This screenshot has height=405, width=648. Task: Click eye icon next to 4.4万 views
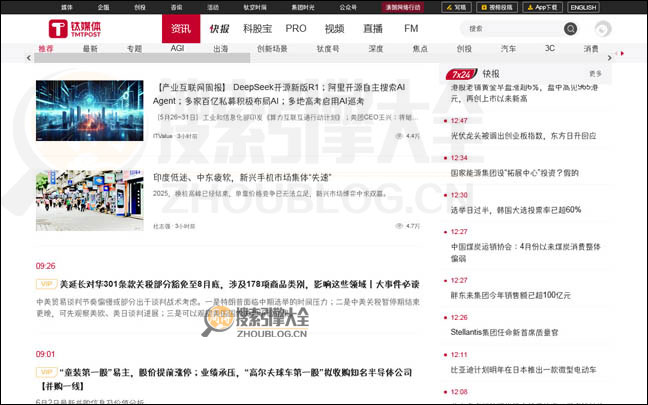point(399,136)
